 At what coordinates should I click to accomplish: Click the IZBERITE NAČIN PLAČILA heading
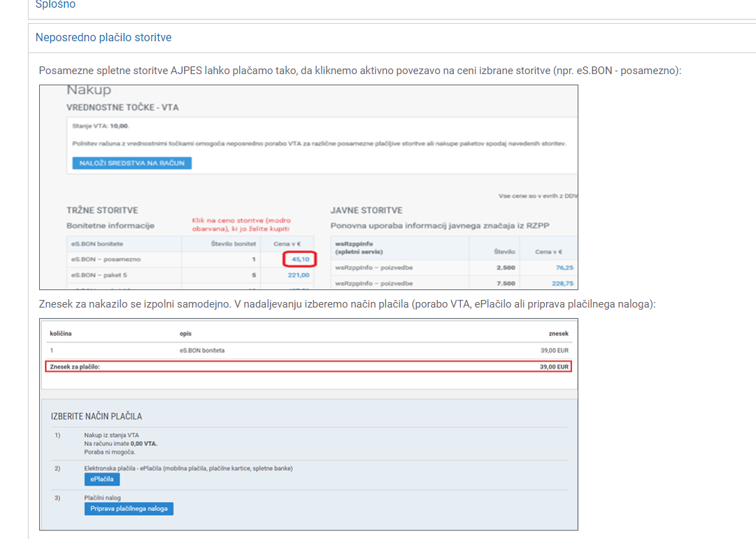click(x=97, y=416)
